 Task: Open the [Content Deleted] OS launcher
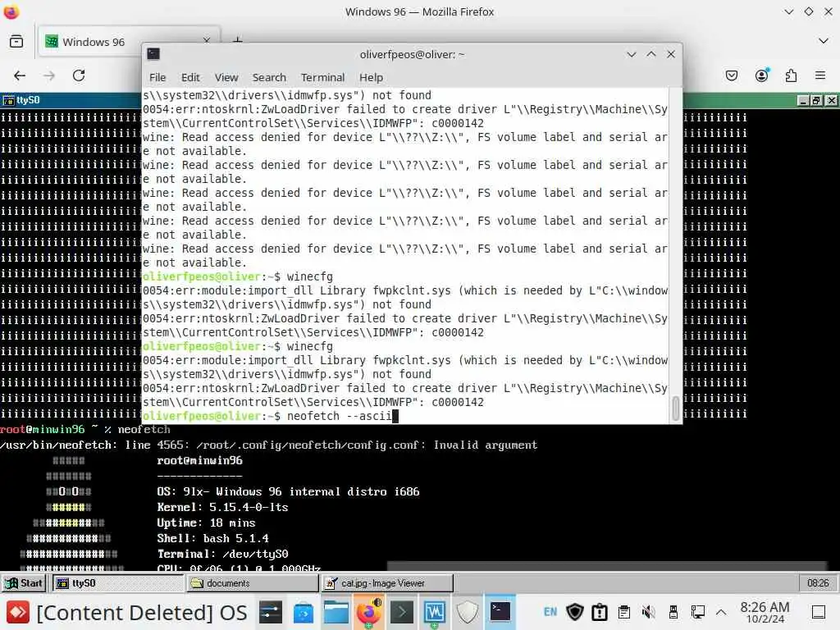[127, 612]
